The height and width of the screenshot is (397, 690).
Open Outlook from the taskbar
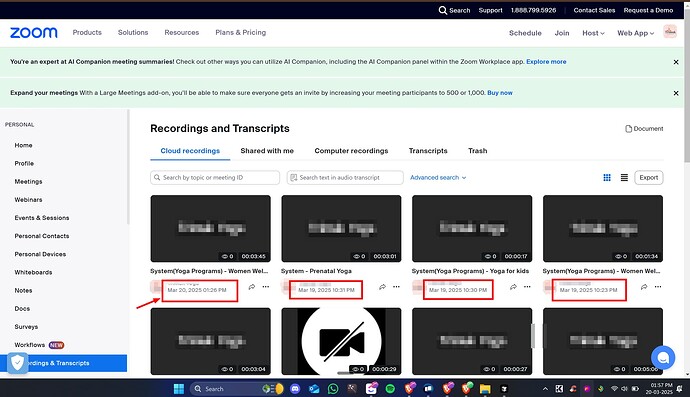[314, 389]
